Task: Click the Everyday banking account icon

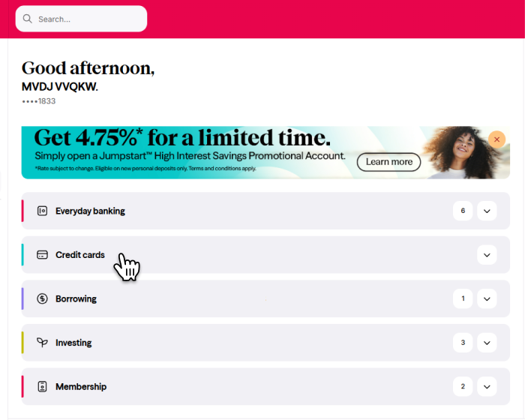Action: 42,211
